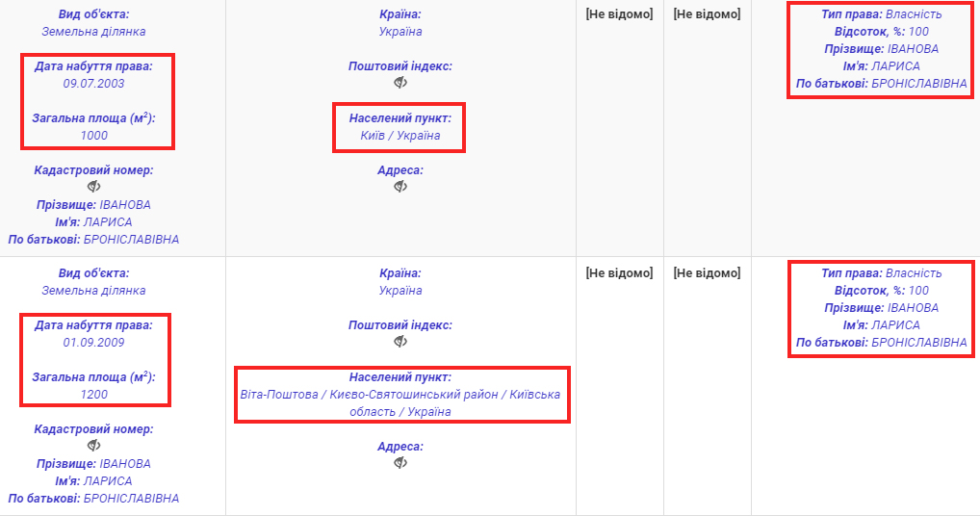Viewport: 980px width, 516px height.
Task: Click hidden address icon below Віта-Поштова locality
Action: [400, 463]
